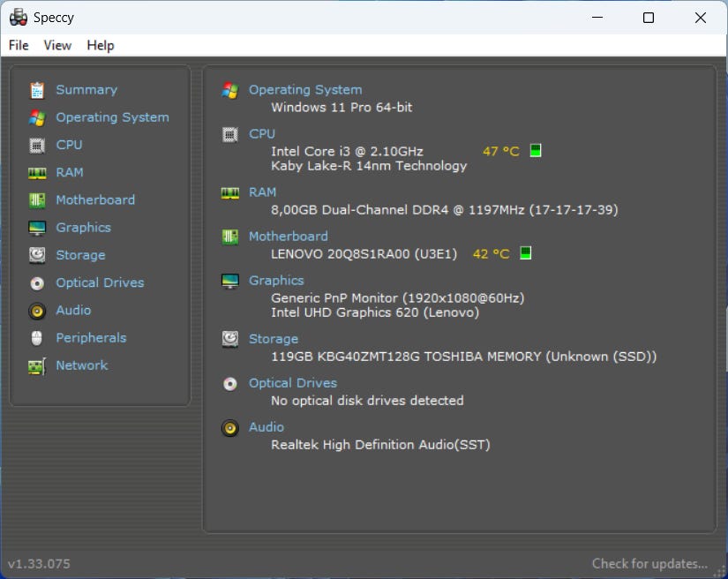Select Operating System in left sidebar
This screenshot has width=728, height=579.
pos(112,117)
